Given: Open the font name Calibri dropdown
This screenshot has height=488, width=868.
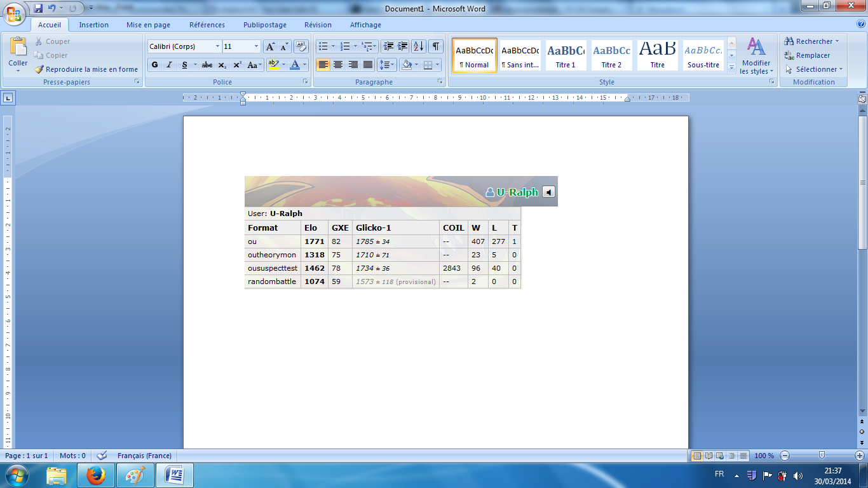Looking at the screenshot, I should point(217,46).
